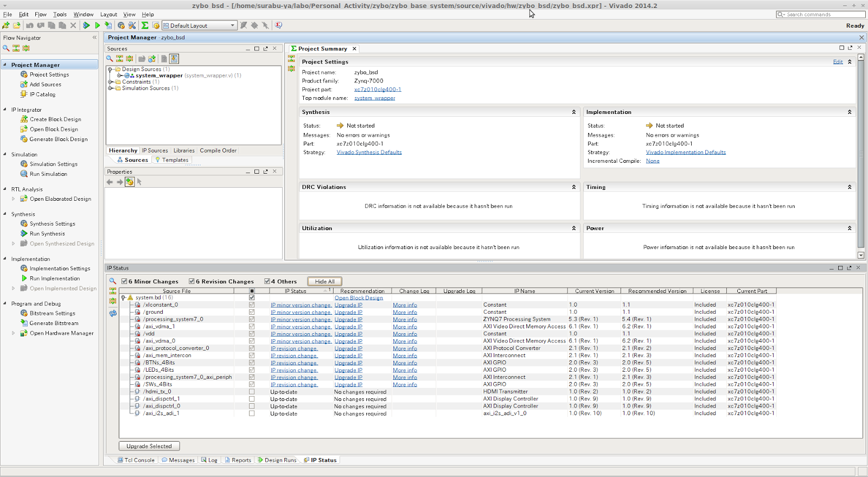Click the Run Synthesis toolbar icon
The height and width of the screenshot is (477, 868).
(x=86, y=26)
